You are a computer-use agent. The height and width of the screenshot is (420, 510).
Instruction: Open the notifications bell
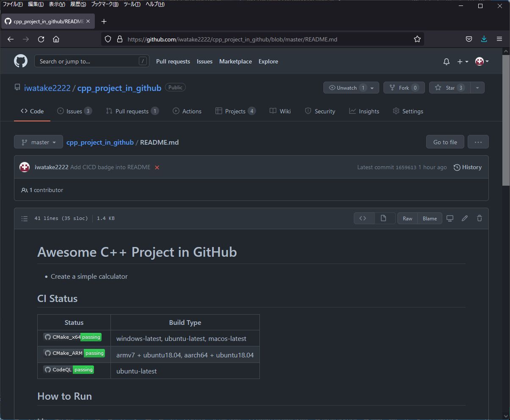pyautogui.click(x=446, y=61)
